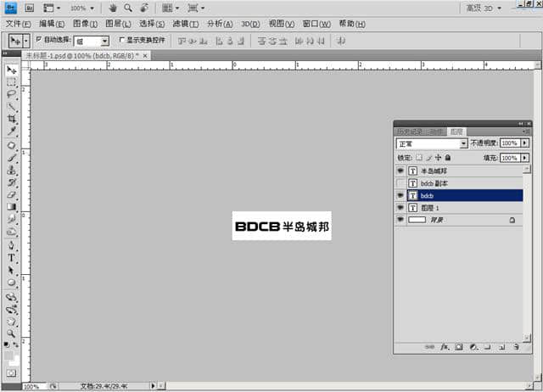Select the Horizontal Type tool
This screenshot has width=543, height=392.
pyautogui.click(x=12, y=257)
